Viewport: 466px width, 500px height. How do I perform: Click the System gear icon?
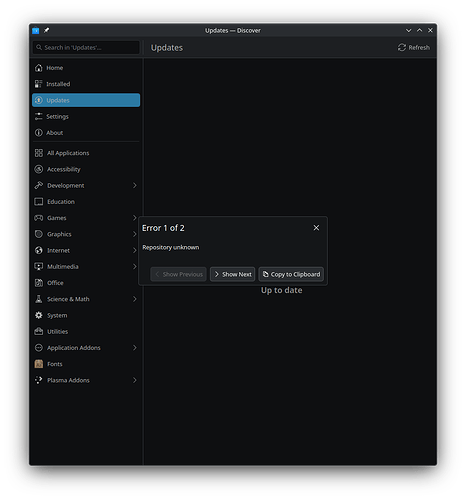tap(39, 315)
